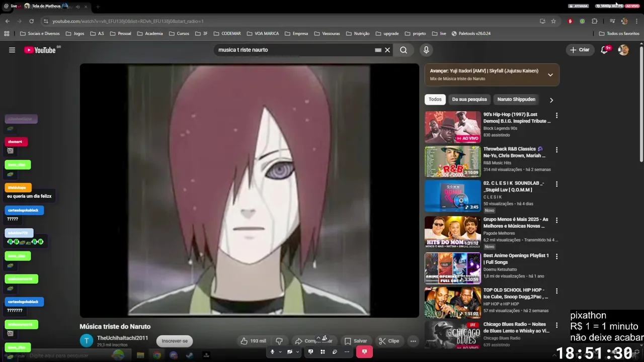Bookmark this page with star icon
This screenshot has height=362, width=644.
(553, 21)
